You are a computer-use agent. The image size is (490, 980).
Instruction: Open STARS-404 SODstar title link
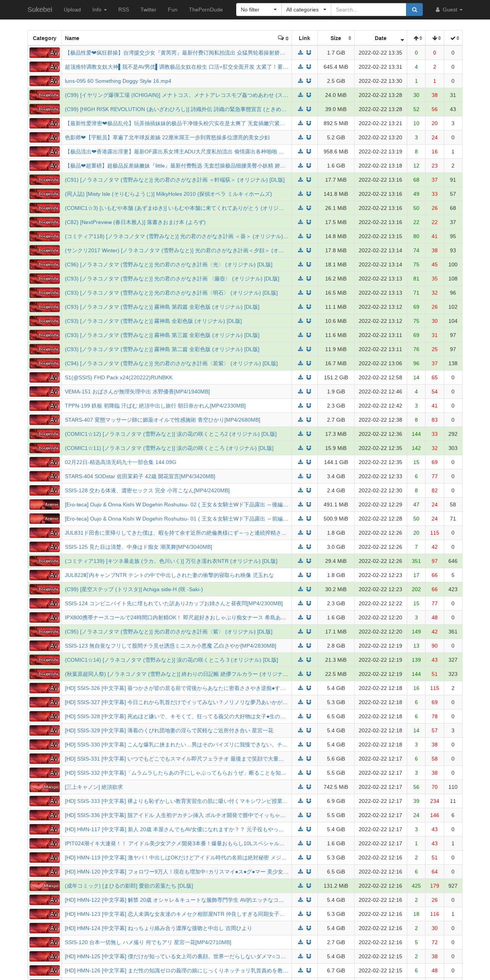(140, 476)
